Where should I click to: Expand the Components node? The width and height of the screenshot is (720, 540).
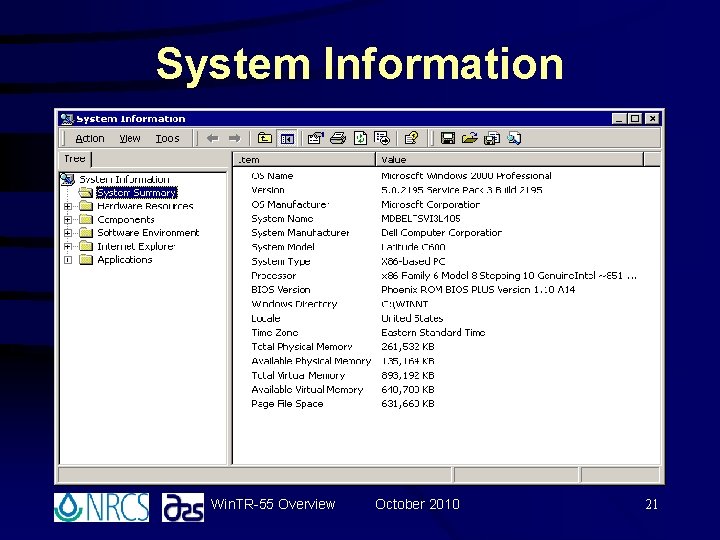pos(68,219)
